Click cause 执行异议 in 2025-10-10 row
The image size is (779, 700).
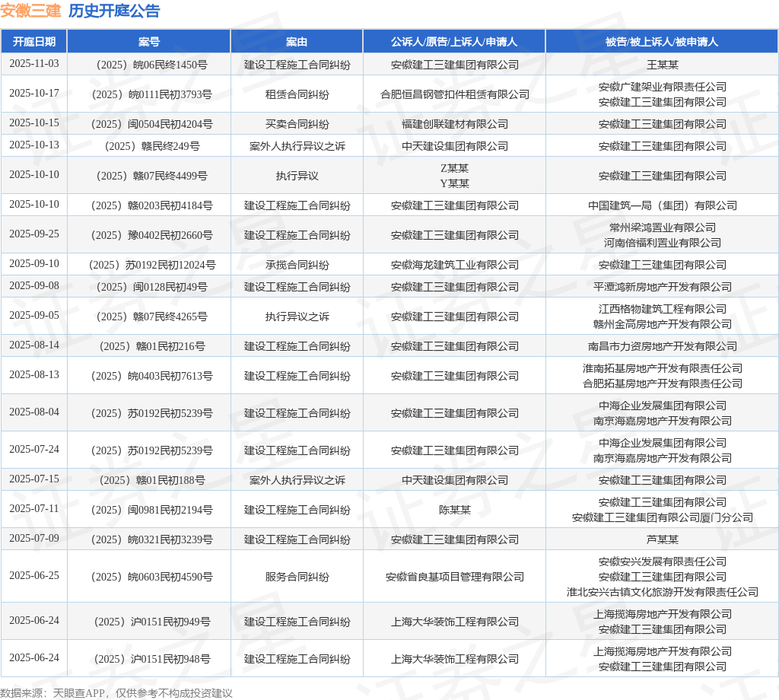297,176
